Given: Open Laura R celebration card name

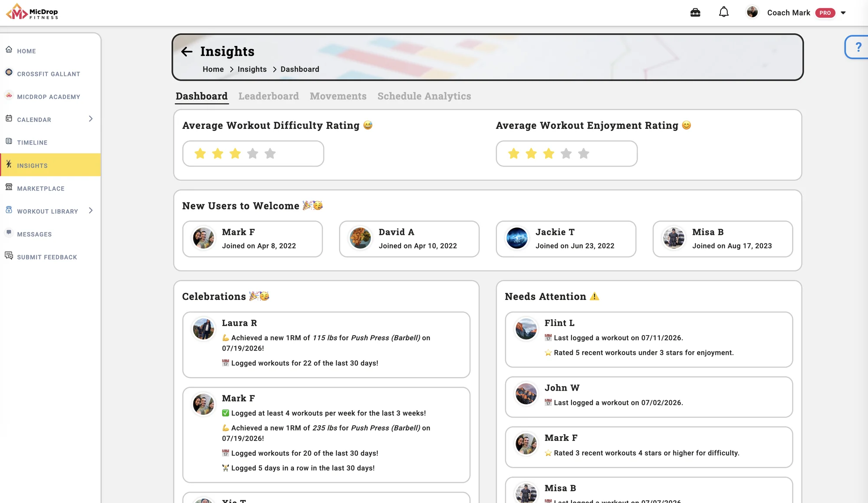Looking at the screenshot, I should 239,323.
